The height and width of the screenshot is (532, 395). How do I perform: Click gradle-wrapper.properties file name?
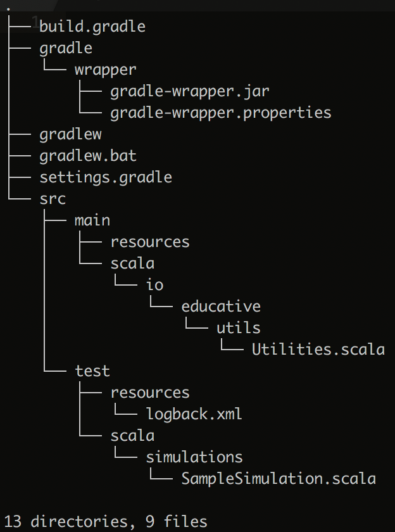click(x=221, y=113)
